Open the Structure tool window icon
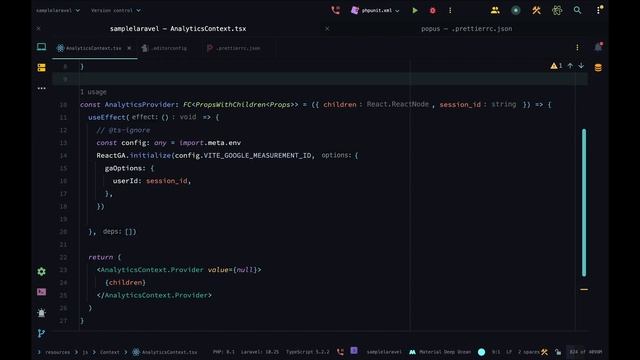This screenshot has height=360, width=640. [x=41, y=67]
